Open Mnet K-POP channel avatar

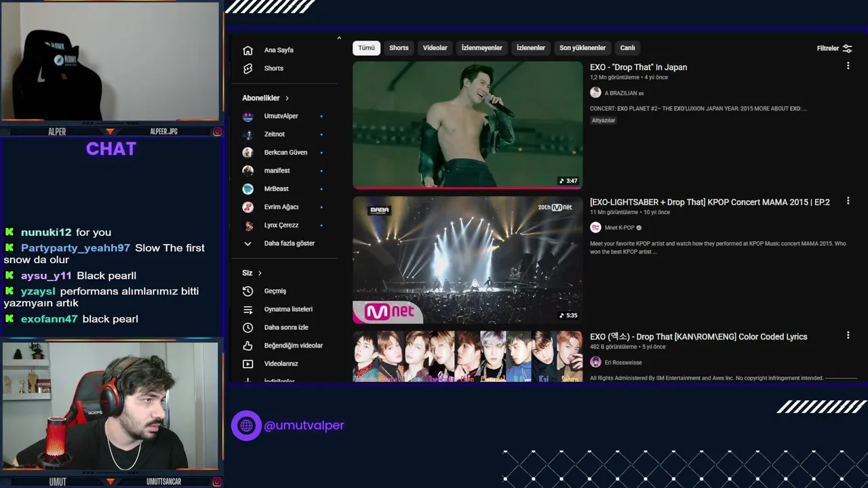coord(595,228)
